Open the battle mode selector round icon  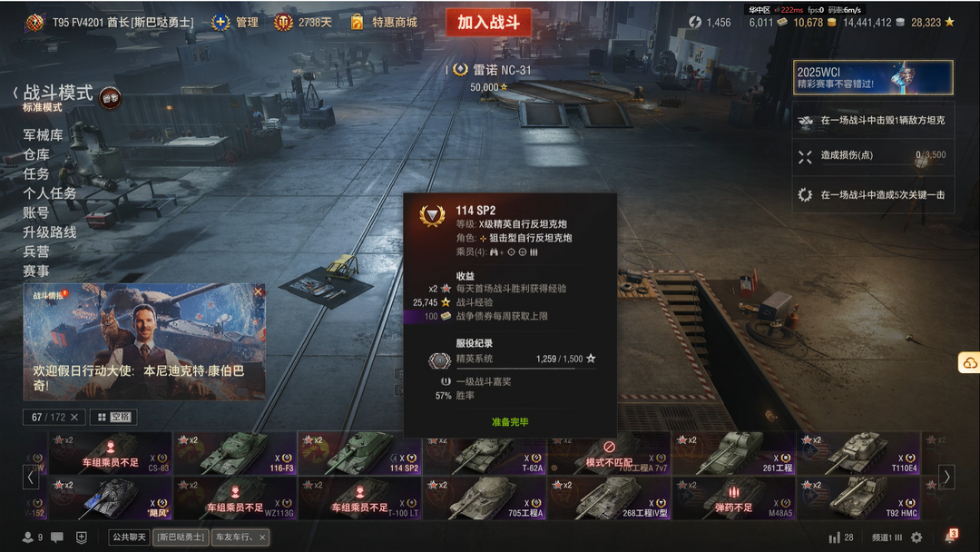(111, 98)
